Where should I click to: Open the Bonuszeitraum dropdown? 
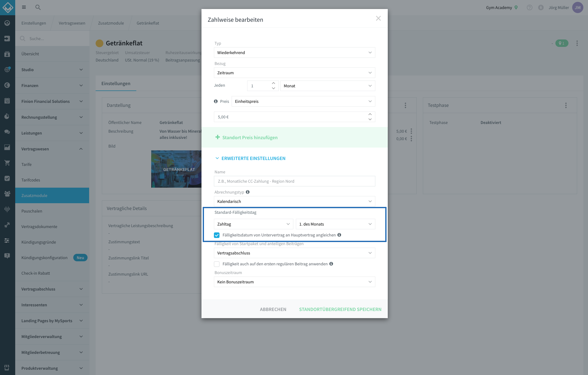coord(294,282)
